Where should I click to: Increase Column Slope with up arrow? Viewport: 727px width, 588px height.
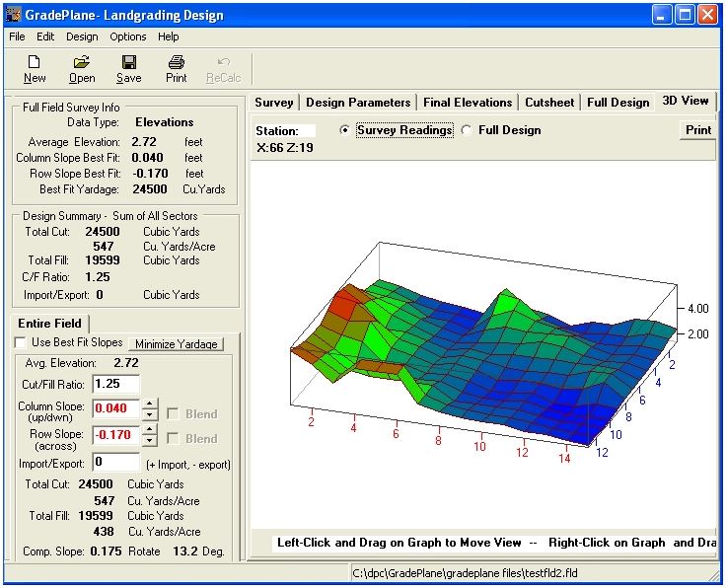tap(149, 403)
